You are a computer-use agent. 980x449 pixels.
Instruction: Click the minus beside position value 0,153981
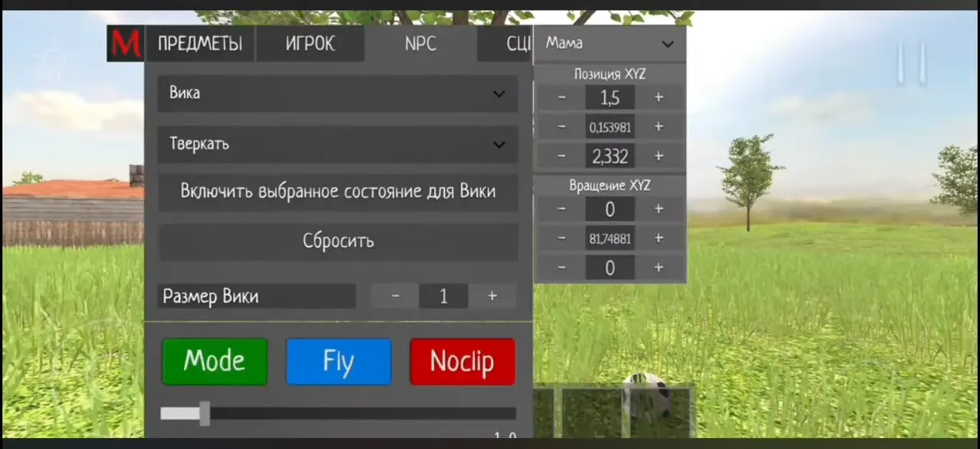click(x=561, y=127)
